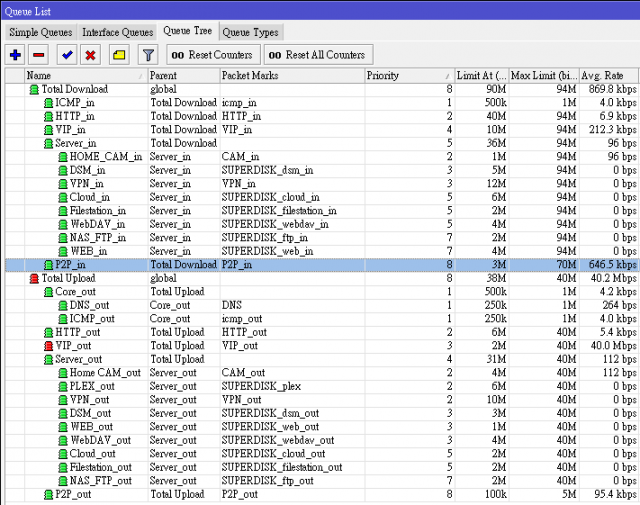Sort by Name column header
Viewport: 640px width, 505px height.
click(86, 76)
